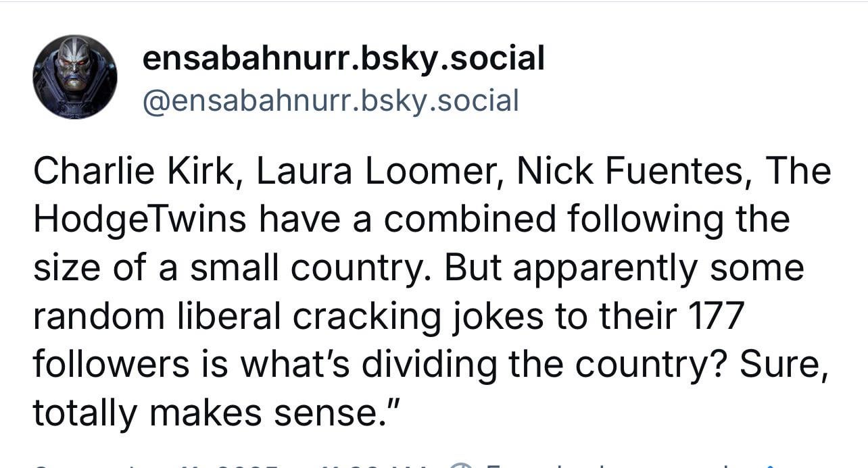Click the cut-off reply-settings label
868x468 pixels.
click(x=612, y=465)
